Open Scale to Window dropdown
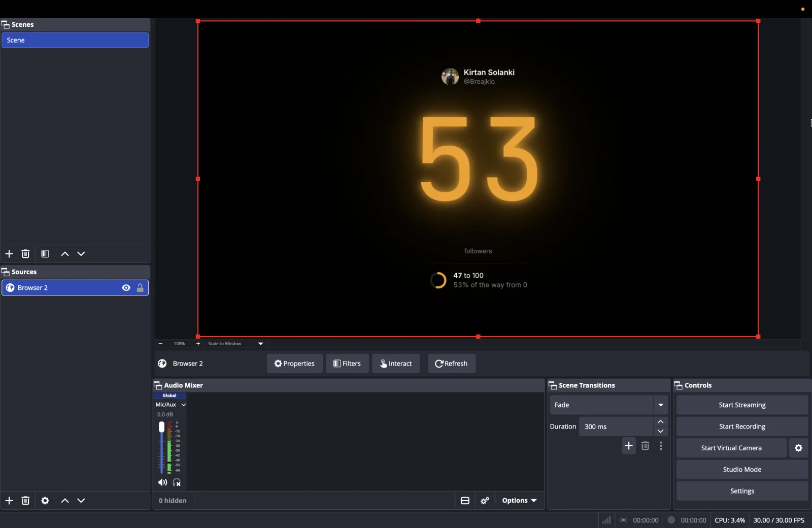This screenshot has width=812, height=528. click(x=236, y=344)
